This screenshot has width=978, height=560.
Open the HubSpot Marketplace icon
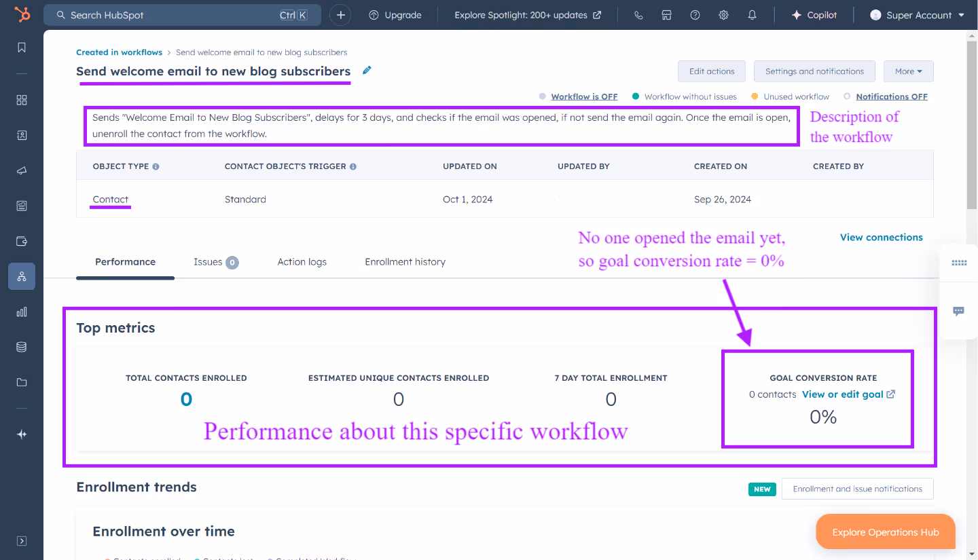point(666,14)
